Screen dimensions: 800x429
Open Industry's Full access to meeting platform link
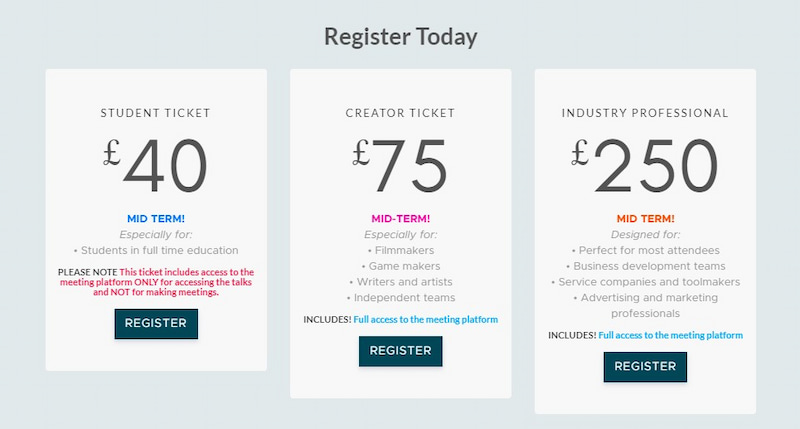[x=670, y=336]
